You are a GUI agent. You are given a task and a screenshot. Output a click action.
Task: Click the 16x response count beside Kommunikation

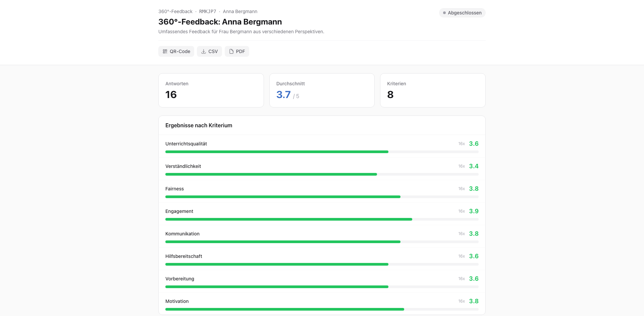(461, 233)
